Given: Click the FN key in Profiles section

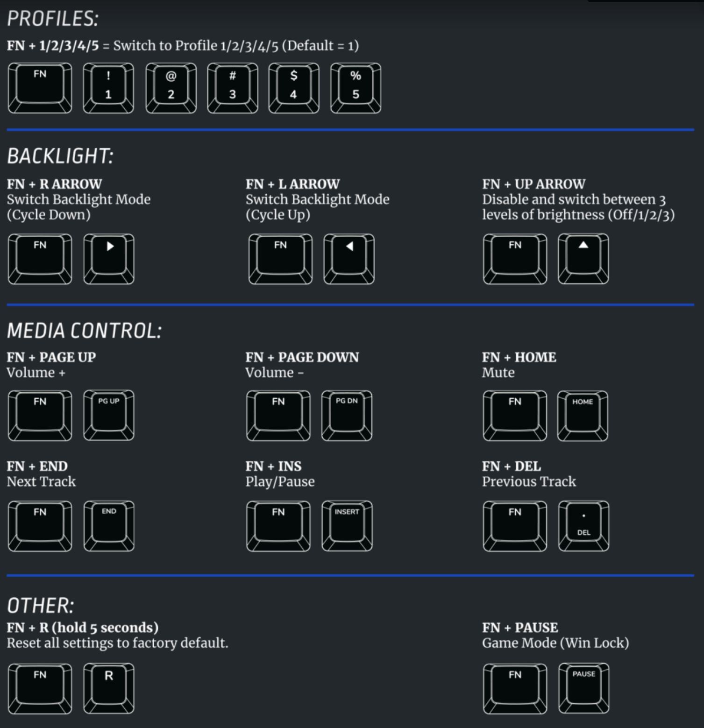Looking at the screenshot, I should coord(40,88).
